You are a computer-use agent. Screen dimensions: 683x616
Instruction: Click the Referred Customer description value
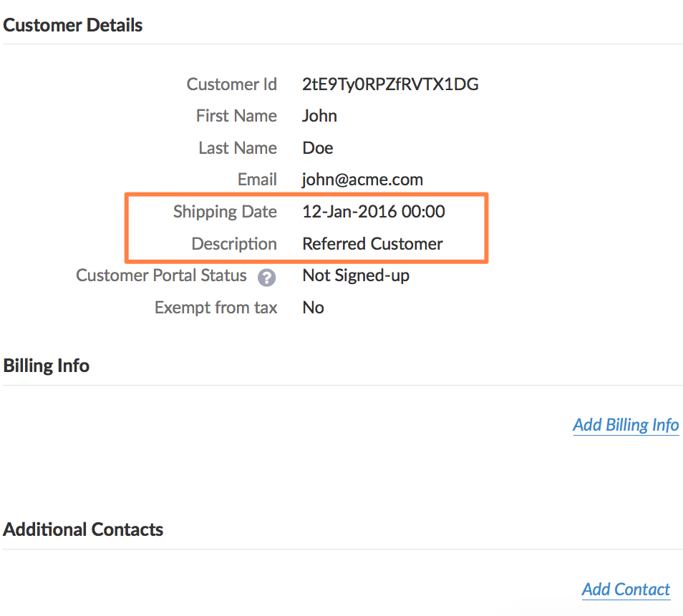[x=372, y=244]
